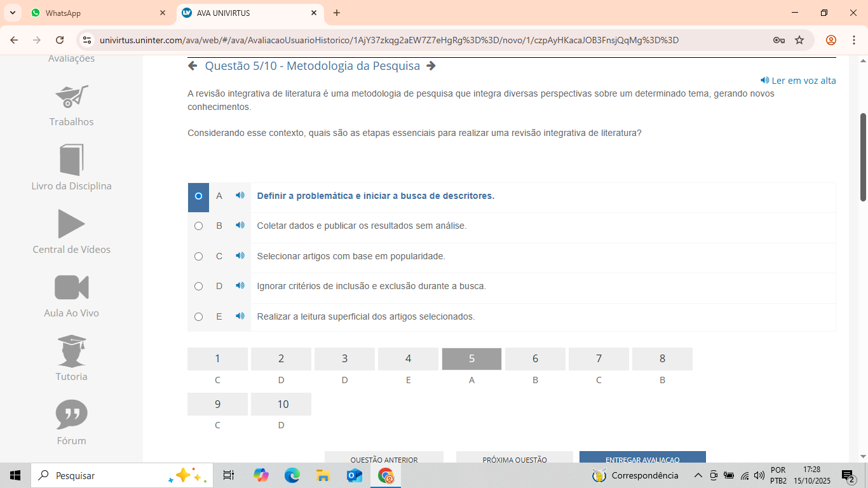Go to previous question arrow in header
The width and height of the screenshot is (868, 488).
click(193, 66)
